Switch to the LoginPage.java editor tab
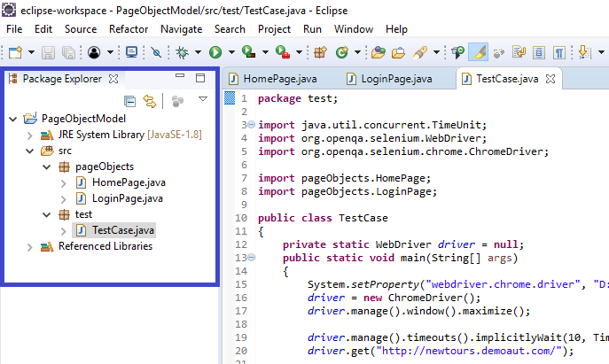The image size is (609, 364). (x=396, y=79)
